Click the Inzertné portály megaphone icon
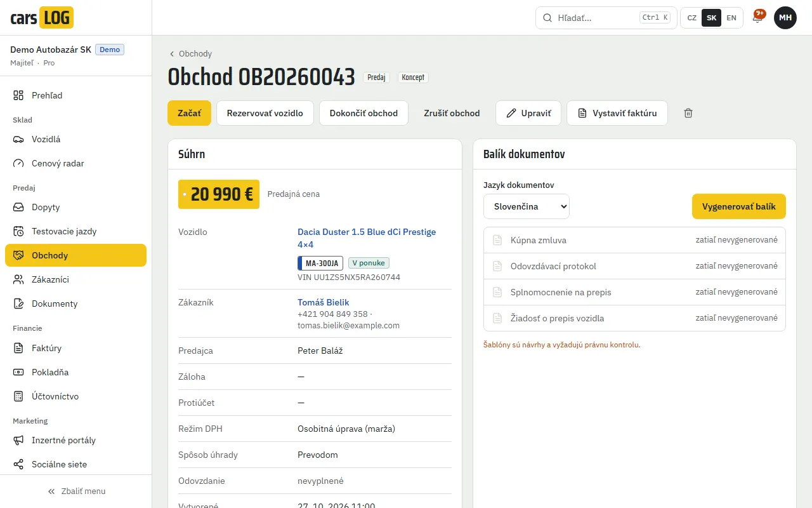Image resolution: width=812 pixels, height=508 pixels. pos(18,440)
